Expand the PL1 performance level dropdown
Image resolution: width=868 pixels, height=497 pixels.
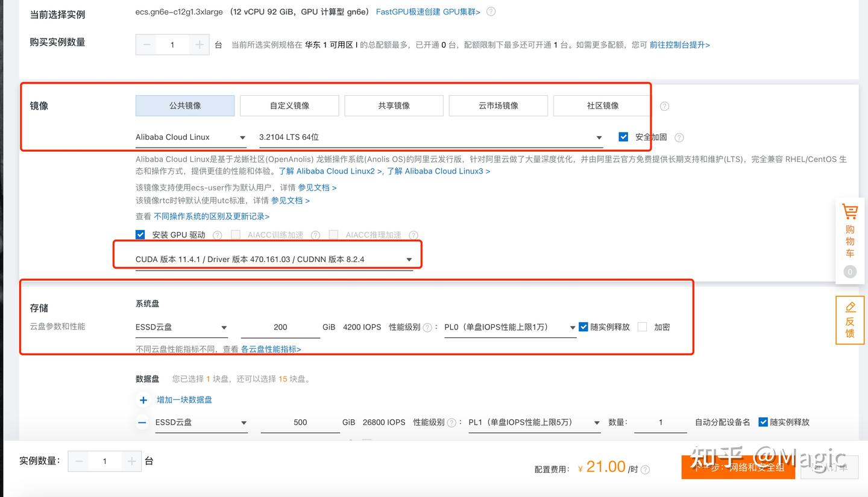coord(596,422)
